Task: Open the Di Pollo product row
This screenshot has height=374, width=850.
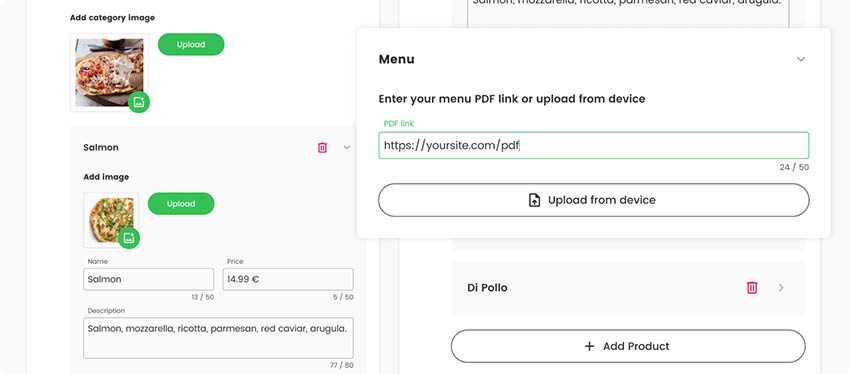Action: click(628, 287)
